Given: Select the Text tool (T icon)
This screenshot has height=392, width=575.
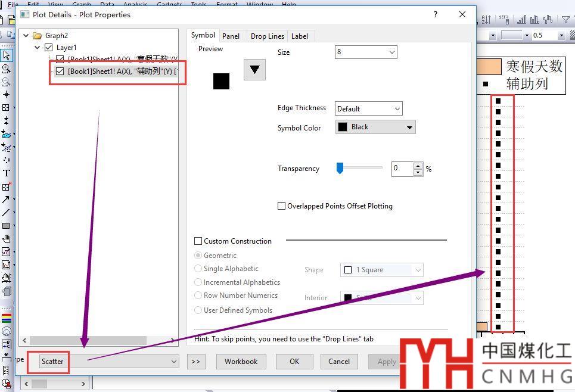Looking at the screenshot, I should tap(6, 173).
